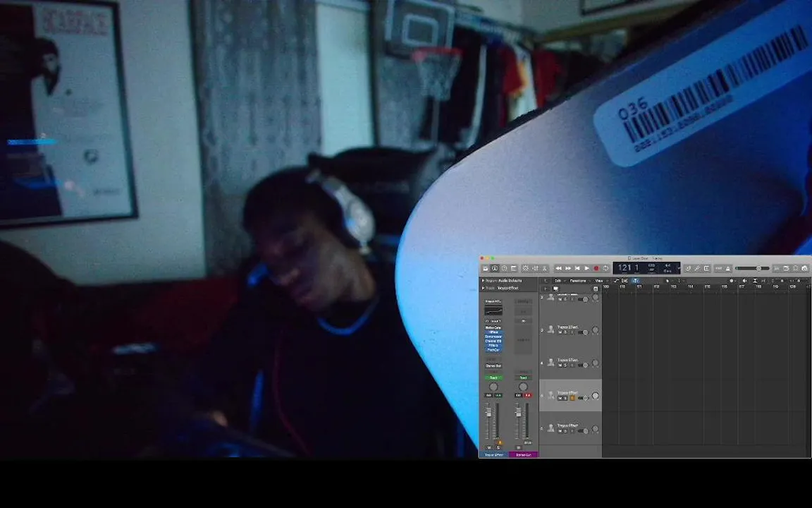
Task: Toggle the Replace mode button
Action: 688,269
